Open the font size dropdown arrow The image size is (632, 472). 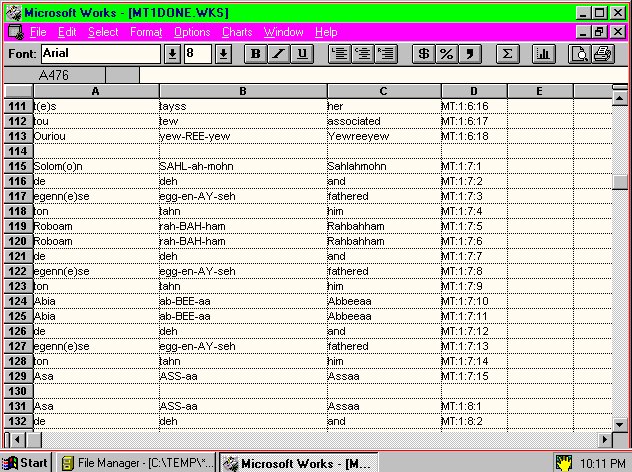[223, 54]
